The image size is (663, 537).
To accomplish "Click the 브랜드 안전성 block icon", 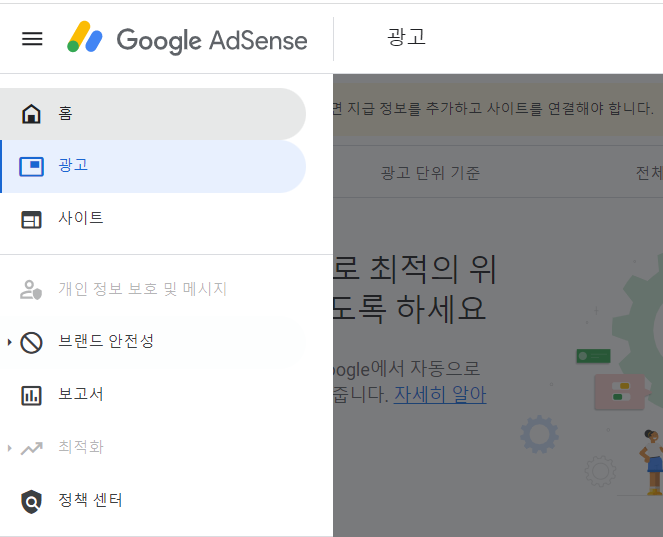I will (x=31, y=342).
